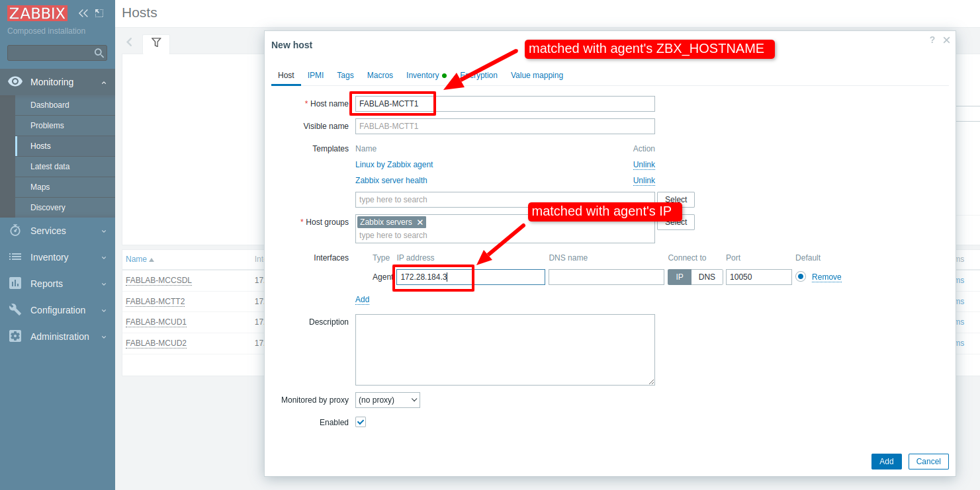Open host FABLAB-MCTT2 in list

click(156, 302)
